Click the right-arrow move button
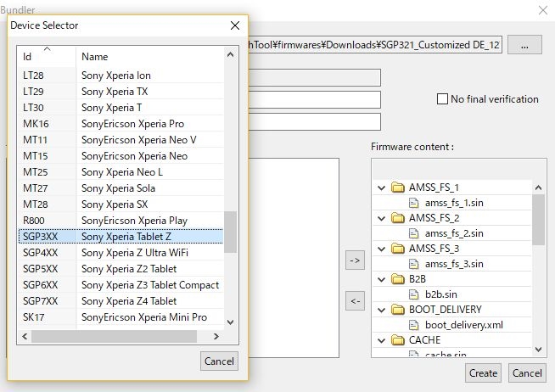Viewport: 555px width, 392px height. (356, 260)
